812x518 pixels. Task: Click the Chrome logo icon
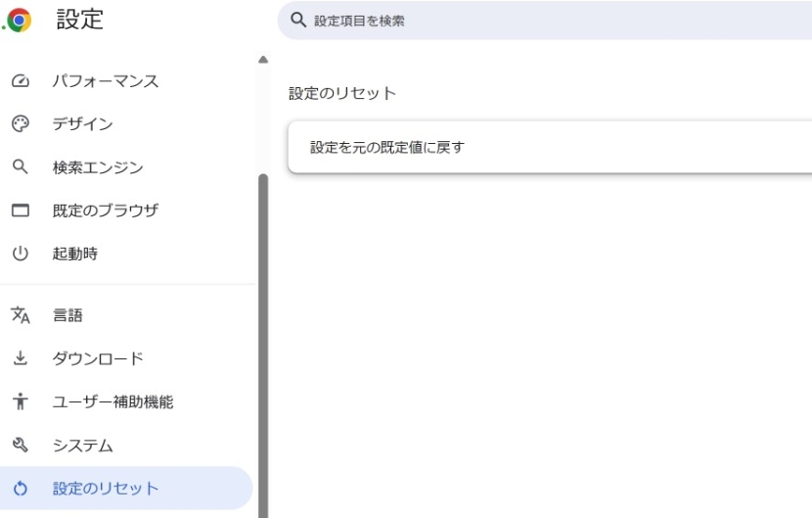[x=19, y=20]
